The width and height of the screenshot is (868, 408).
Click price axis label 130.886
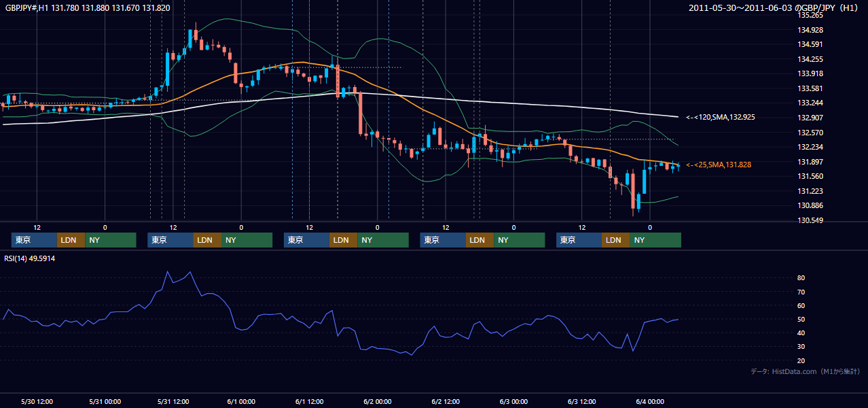tap(810, 205)
